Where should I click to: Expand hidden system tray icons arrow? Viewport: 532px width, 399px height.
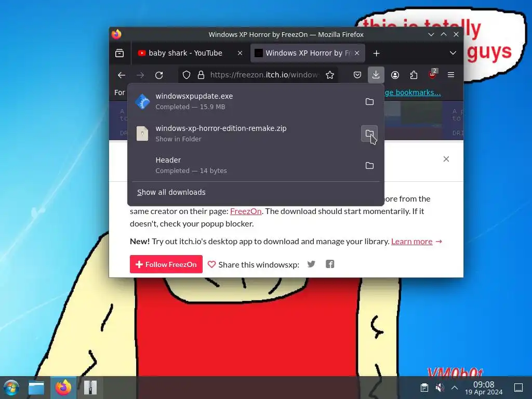pos(455,388)
